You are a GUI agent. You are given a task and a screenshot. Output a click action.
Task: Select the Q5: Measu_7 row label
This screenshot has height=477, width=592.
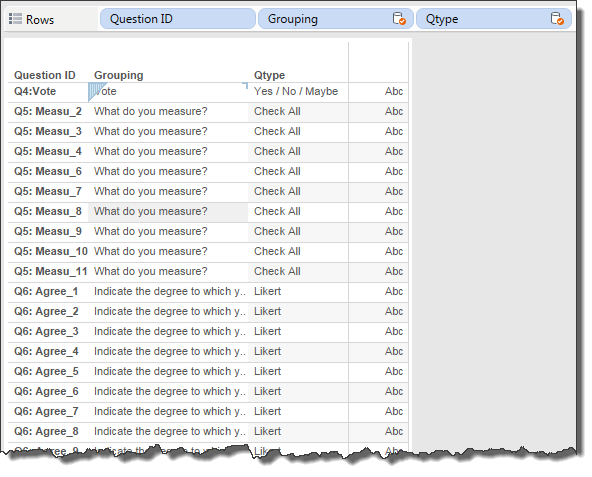48,191
